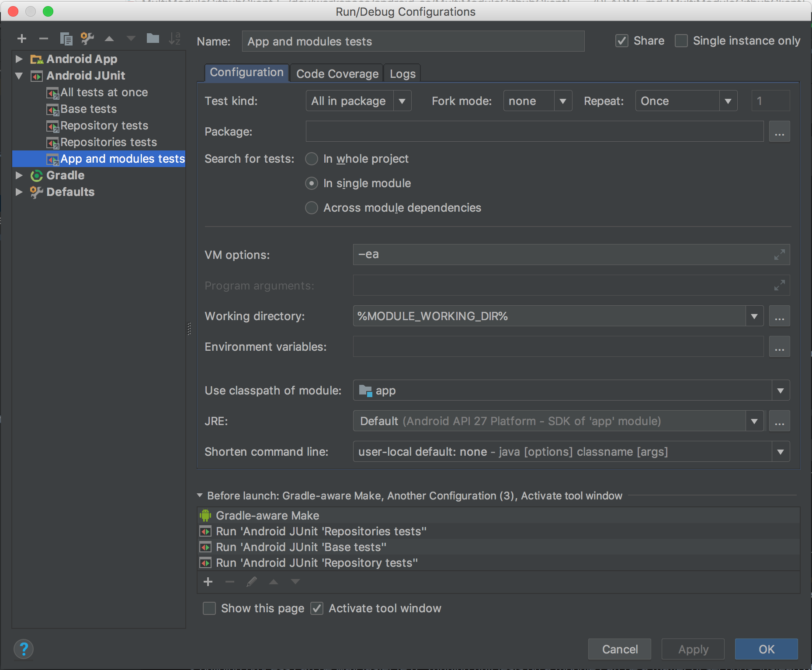The height and width of the screenshot is (670, 812).
Task: Switch to the Code Coverage tab
Action: click(x=337, y=73)
